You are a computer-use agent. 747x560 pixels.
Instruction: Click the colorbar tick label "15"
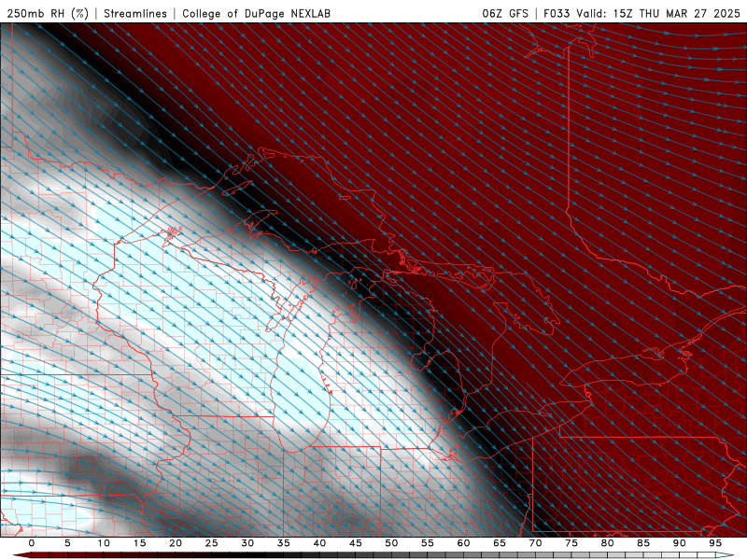(139, 543)
